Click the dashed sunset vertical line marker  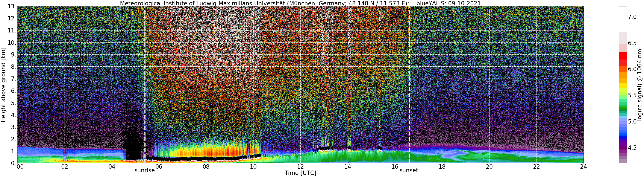[x=409, y=85]
